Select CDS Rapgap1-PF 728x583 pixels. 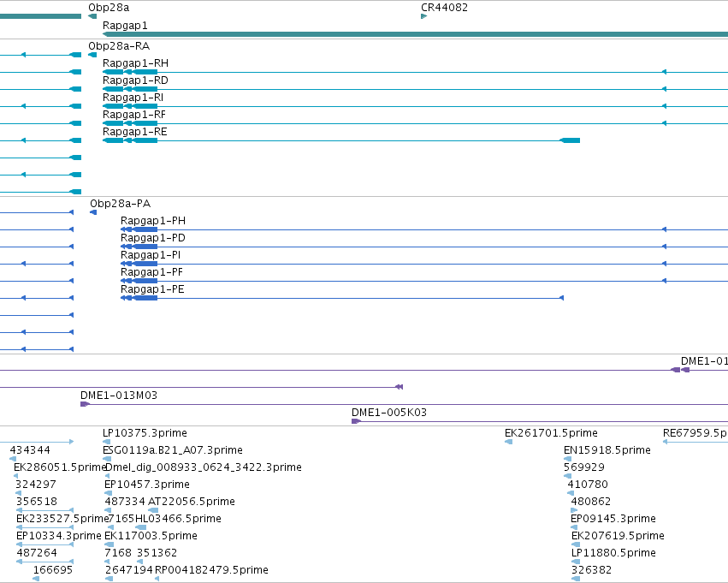151,273
